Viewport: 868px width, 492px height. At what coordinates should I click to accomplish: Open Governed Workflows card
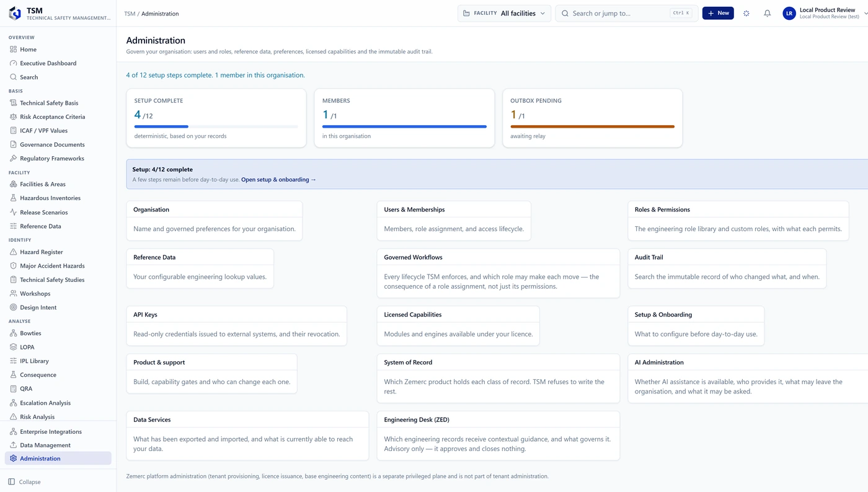(x=498, y=273)
